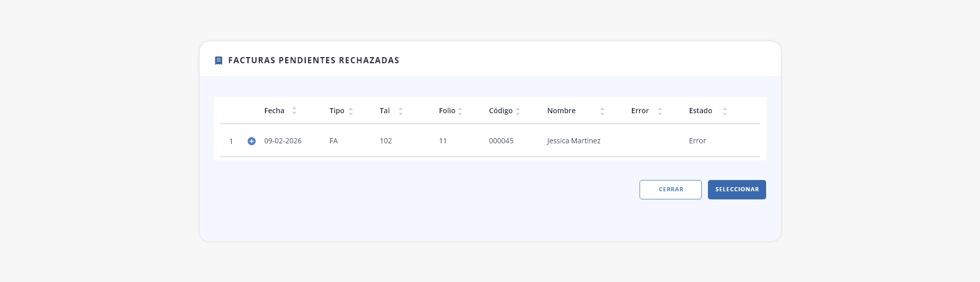Click the CERRAR button
Screen dimensions: 980x282
(671, 190)
